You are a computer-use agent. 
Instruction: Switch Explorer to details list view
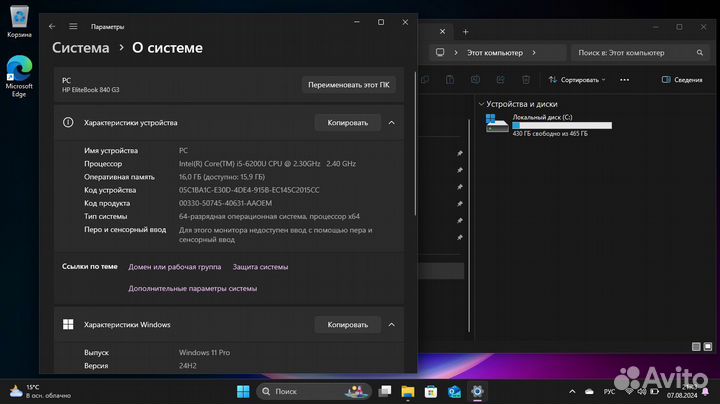tap(696, 347)
